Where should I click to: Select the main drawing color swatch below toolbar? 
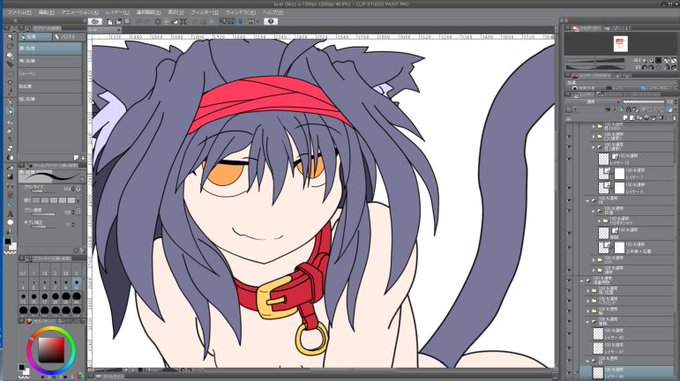click(x=8, y=242)
